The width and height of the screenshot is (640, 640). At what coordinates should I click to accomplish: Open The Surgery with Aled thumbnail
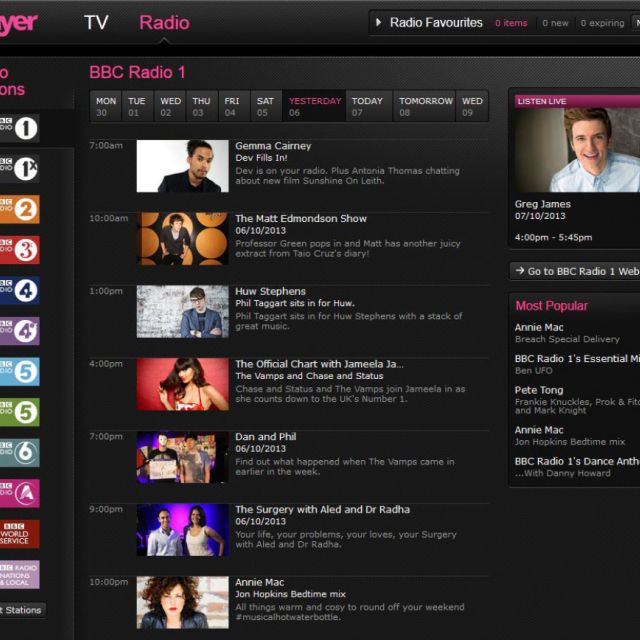coord(182,530)
